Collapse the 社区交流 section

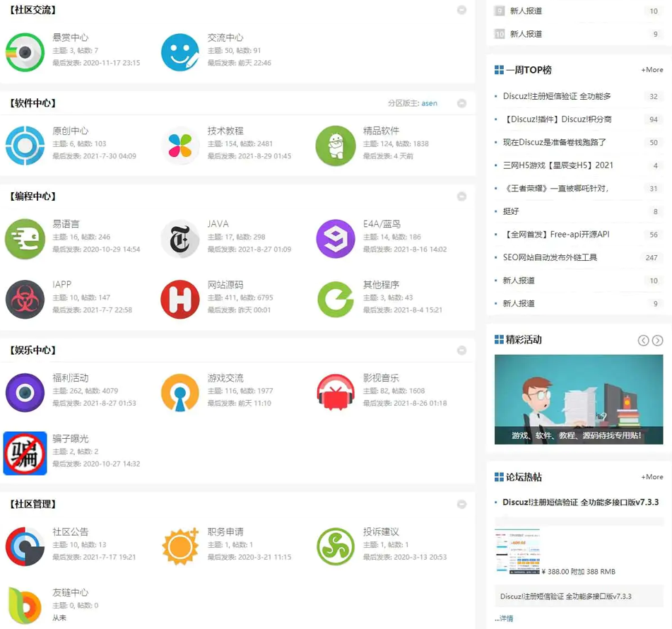[x=461, y=10]
